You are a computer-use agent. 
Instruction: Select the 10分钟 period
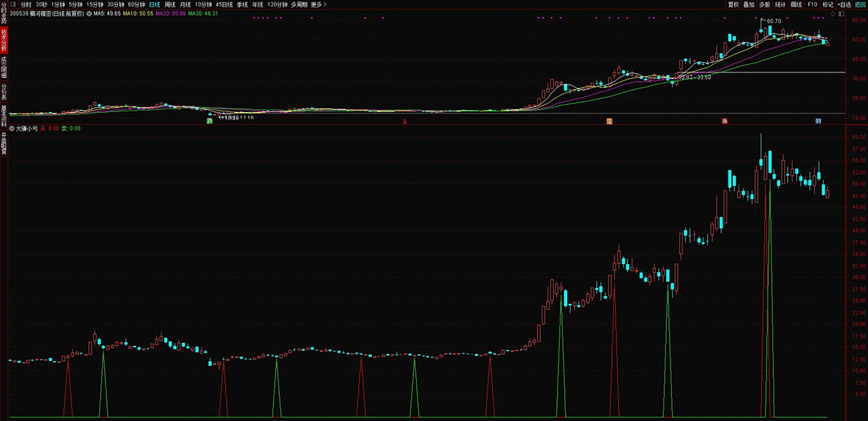click(x=204, y=4)
